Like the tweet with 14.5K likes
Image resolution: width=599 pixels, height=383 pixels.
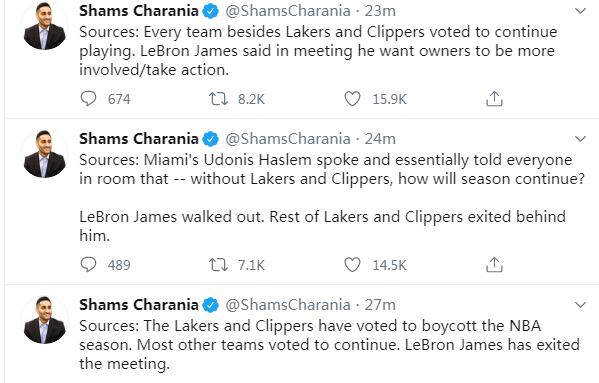(352, 264)
